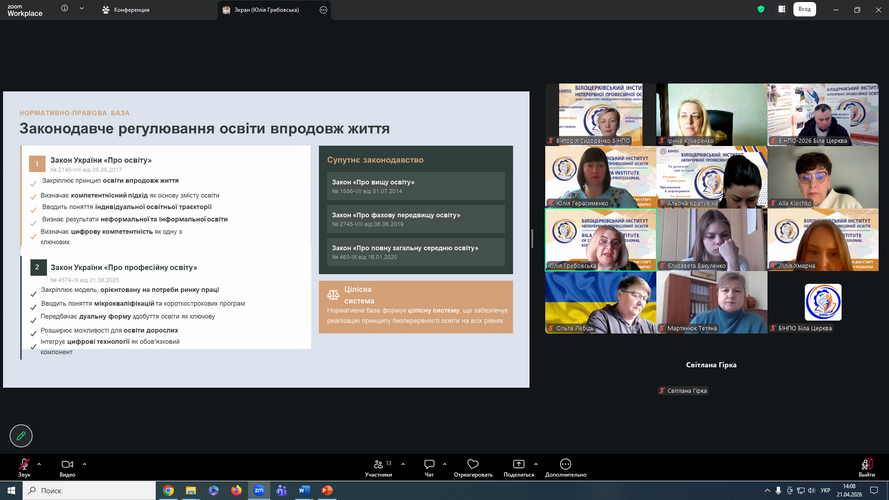Image resolution: width=889 pixels, height=500 pixels.
Task: Click the meeting info icon
Action: [65, 9]
